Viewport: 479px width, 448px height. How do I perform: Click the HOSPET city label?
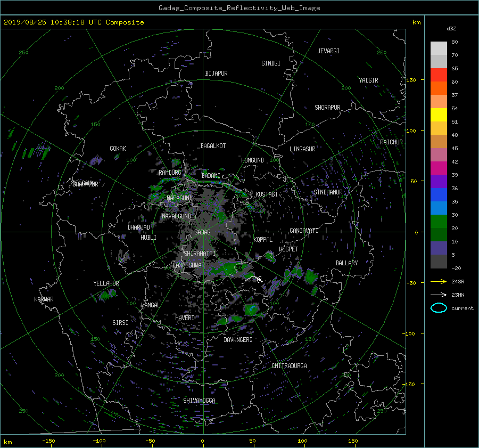[288, 249]
